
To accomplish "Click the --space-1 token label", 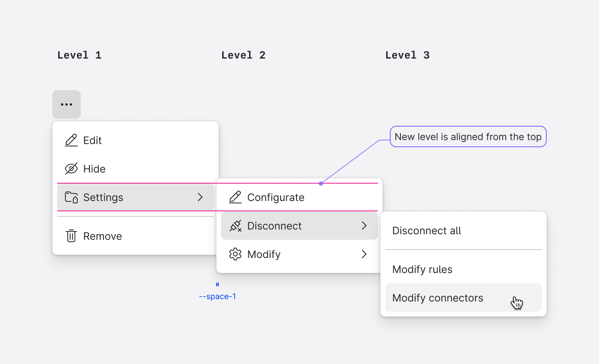I will click(217, 296).
